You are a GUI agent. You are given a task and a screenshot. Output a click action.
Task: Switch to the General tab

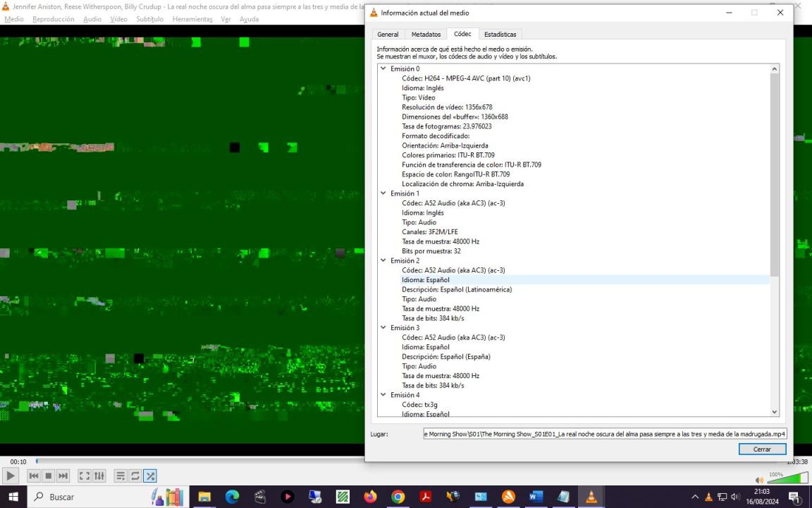tap(388, 34)
